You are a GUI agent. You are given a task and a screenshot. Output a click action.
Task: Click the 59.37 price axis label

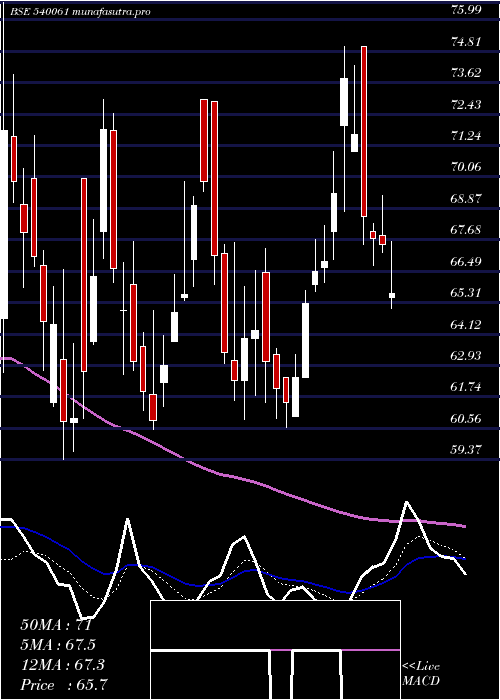click(x=466, y=450)
